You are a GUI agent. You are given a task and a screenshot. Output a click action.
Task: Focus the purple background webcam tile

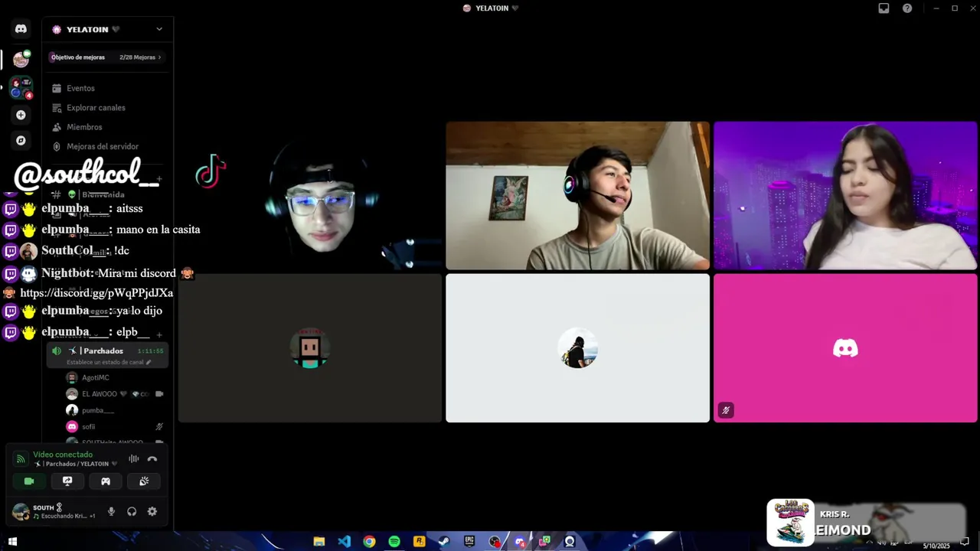tap(845, 196)
